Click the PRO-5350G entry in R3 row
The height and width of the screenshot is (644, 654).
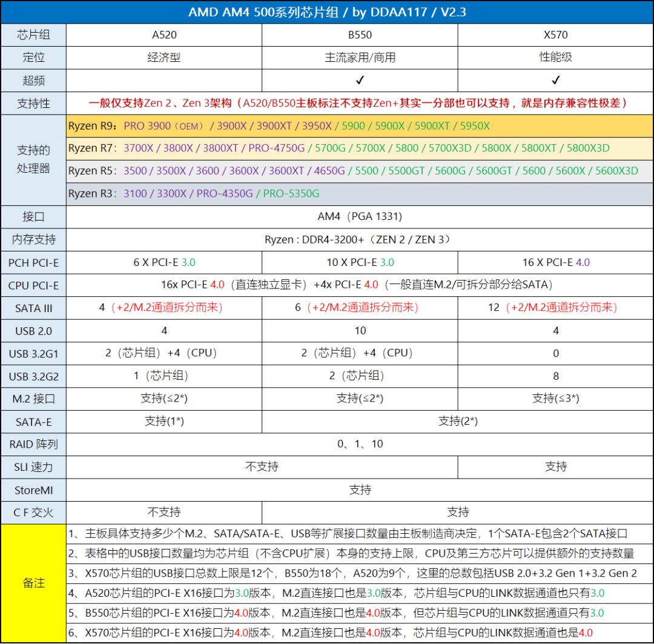pos(291,194)
